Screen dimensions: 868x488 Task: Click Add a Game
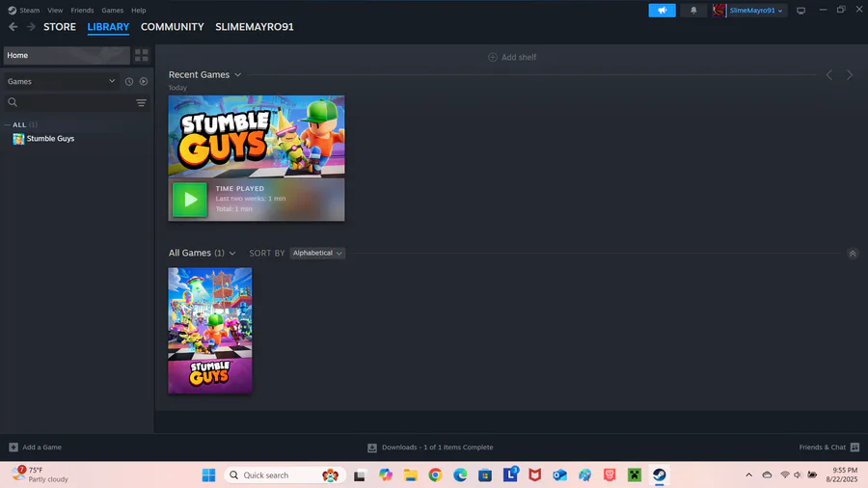pos(36,447)
